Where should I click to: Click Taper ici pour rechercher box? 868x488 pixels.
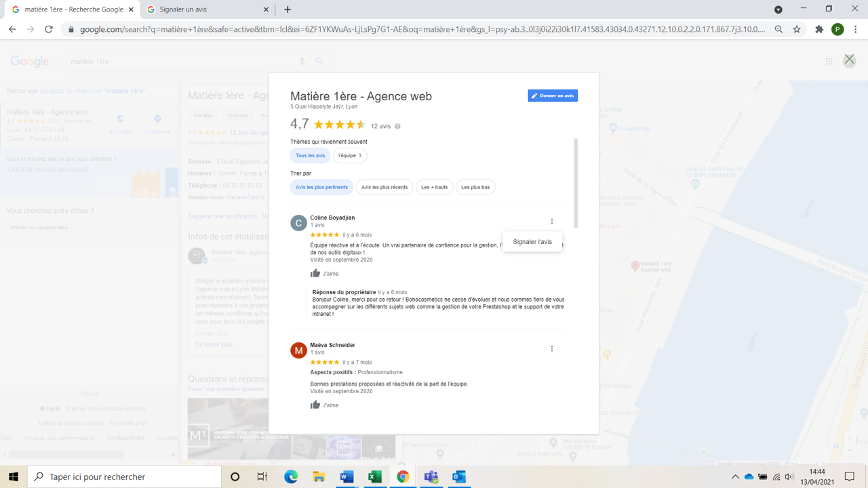click(x=125, y=476)
